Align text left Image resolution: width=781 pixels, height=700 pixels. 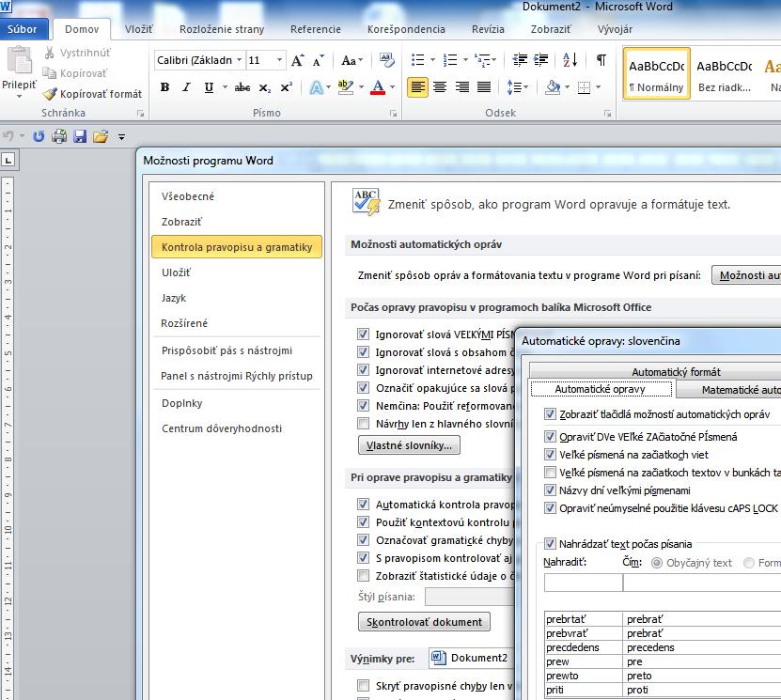pyautogui.click(x=417, y=87)
